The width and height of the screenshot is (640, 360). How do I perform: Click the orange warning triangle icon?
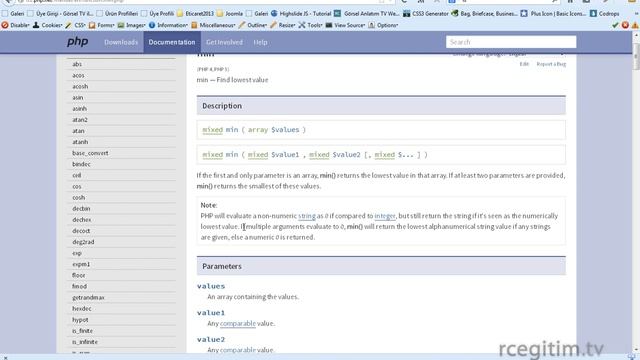tap(635, 25)
